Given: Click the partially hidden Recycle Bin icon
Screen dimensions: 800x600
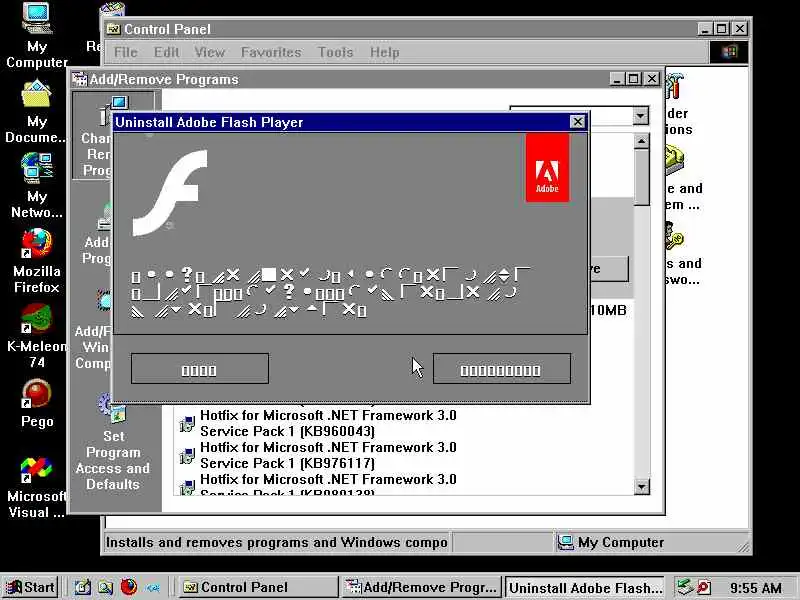Looking at the screenshot, I should click(112, 9).
